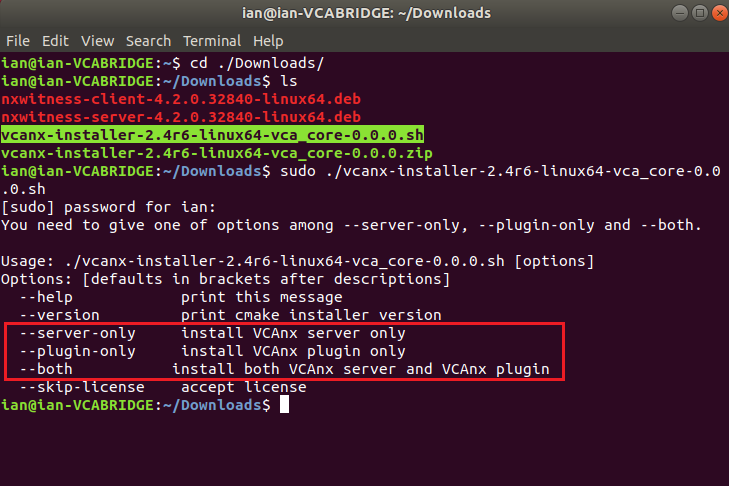The height and width of the screenshot is (486, 729).
Task: Open the View menu
Action: (x=97, y=41)
